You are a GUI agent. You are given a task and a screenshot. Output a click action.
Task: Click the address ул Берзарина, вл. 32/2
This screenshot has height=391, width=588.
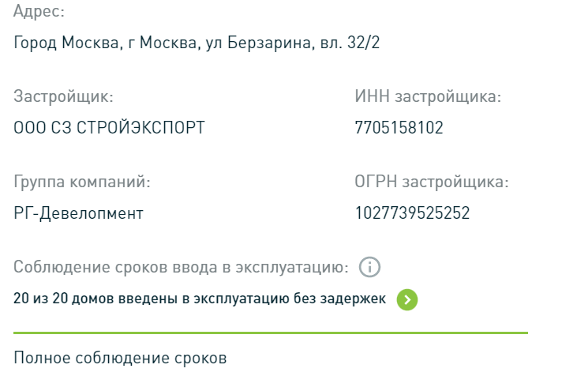click(293, 43)
